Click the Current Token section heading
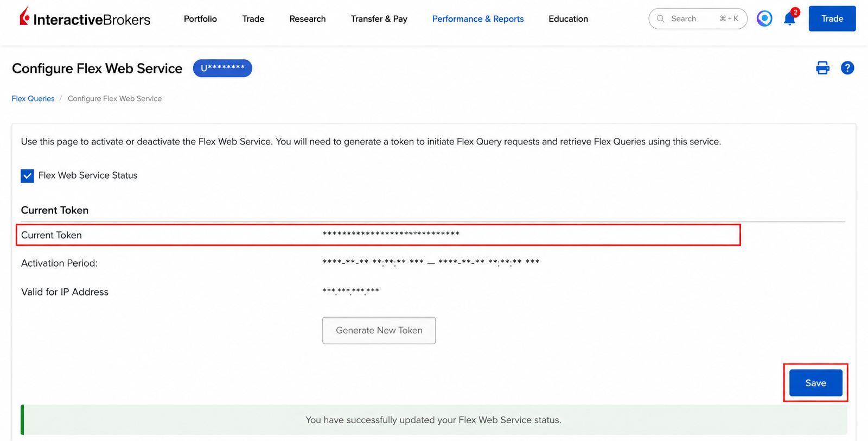The image size is (868, 441). [55, 210]
